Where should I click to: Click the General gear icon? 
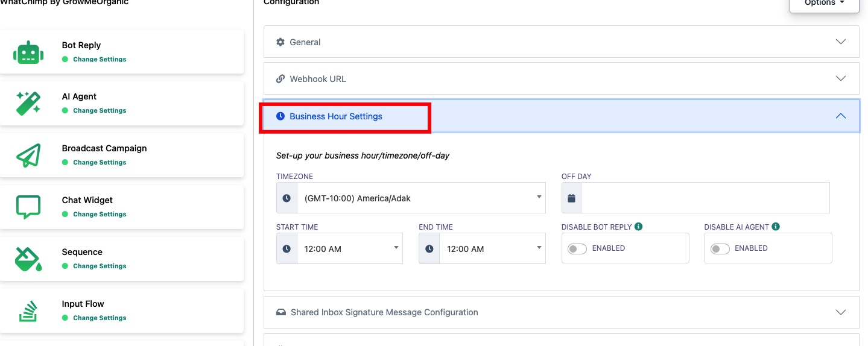tap(280, 42)
